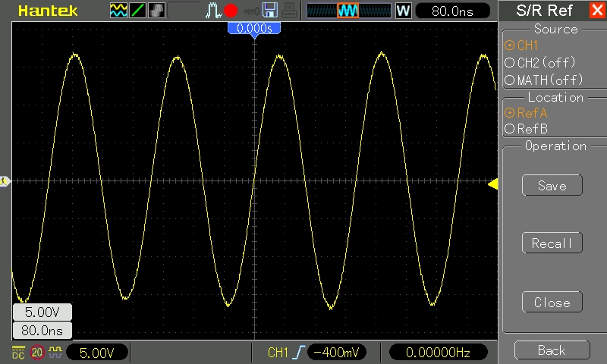Click the printer icon in top bar
The image size is (607, 364).
(289, 11)
